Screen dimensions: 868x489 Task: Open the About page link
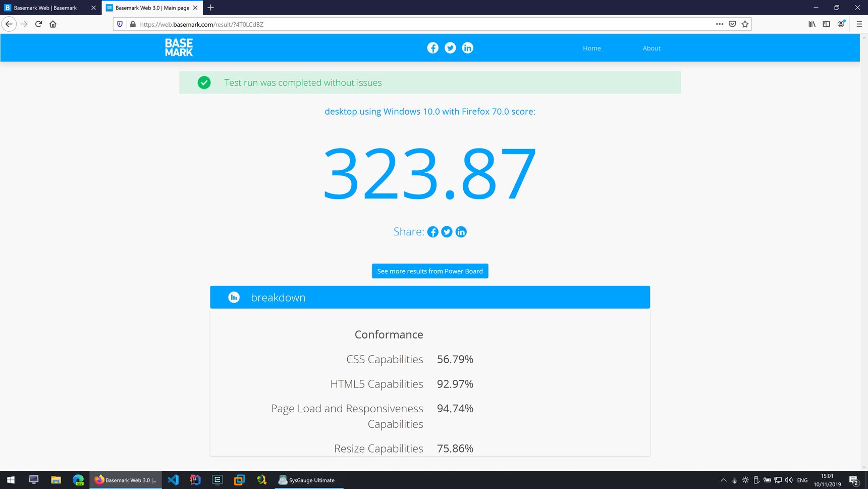click(x=652, y=48)
